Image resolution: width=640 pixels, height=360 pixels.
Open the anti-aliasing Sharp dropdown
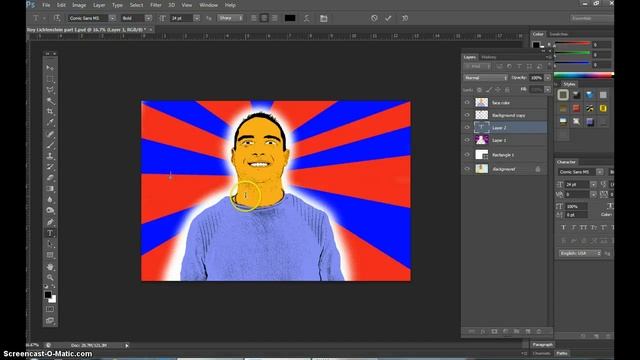coord(231,18)
